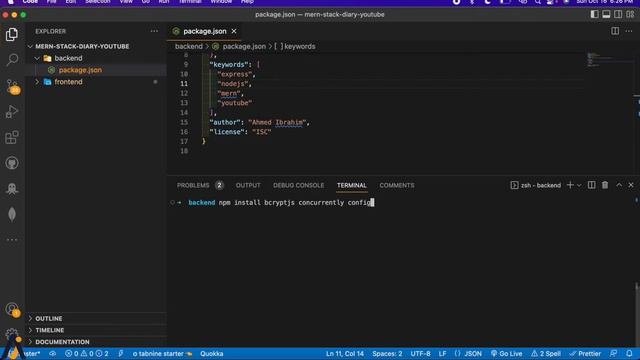Click the "author" key on line 15
This screenshot has height=360, width=640.
(x=224, y=122)
